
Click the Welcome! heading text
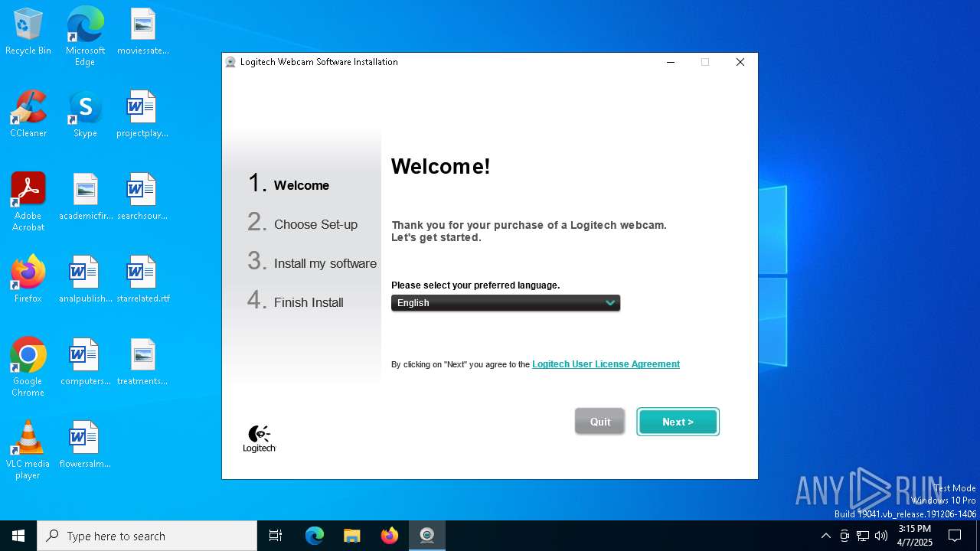[440, 166]
